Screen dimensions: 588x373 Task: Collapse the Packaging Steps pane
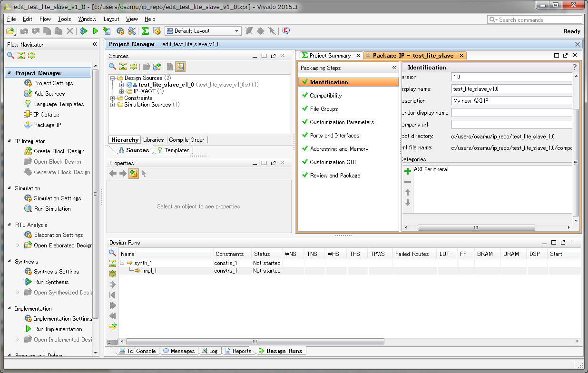[394, 68]
